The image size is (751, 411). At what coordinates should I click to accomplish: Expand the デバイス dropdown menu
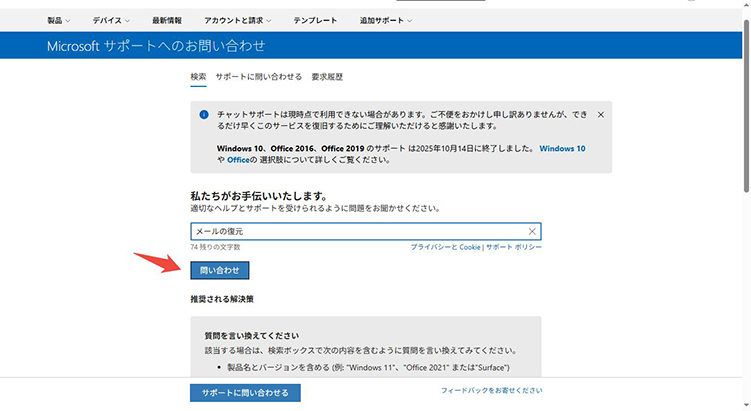tap(111, 21)
